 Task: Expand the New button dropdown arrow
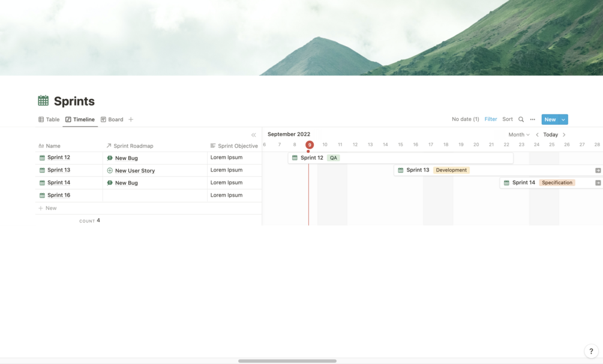563,119
